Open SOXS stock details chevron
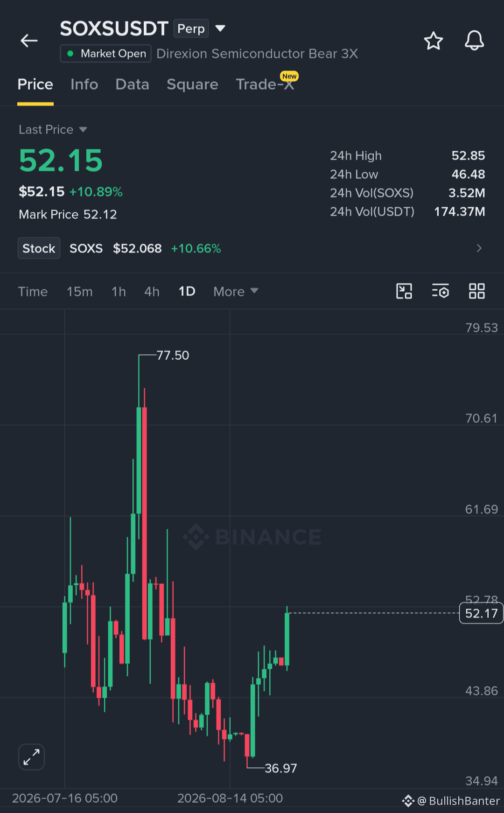Screen dimensions: 504x813 (479, 248)
